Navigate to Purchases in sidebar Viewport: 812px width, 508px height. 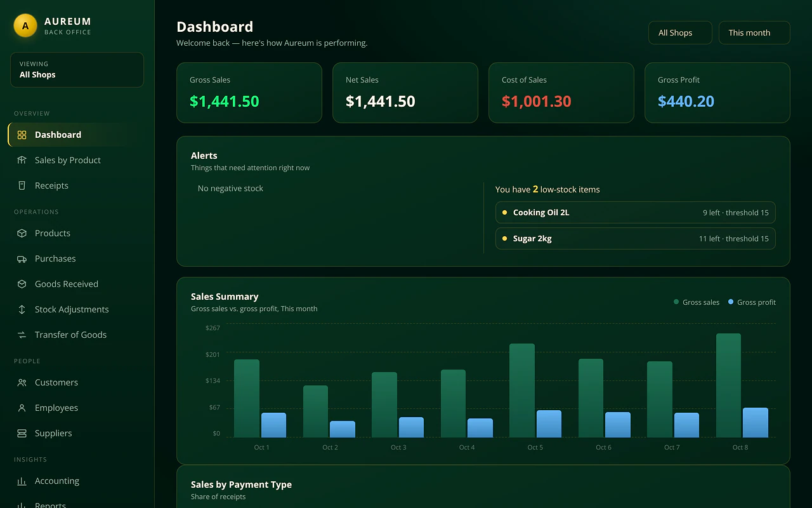pyautogui.click(x=77, y=258)
